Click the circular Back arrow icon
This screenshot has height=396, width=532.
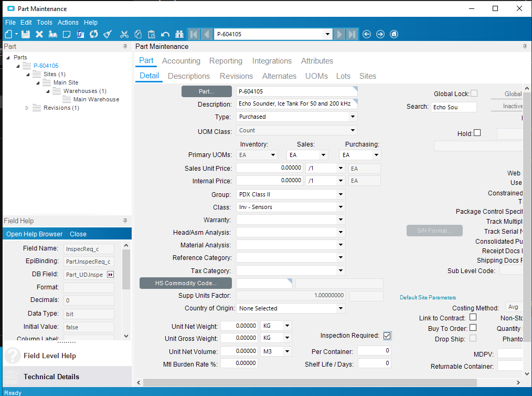click(x=367, y=34)
